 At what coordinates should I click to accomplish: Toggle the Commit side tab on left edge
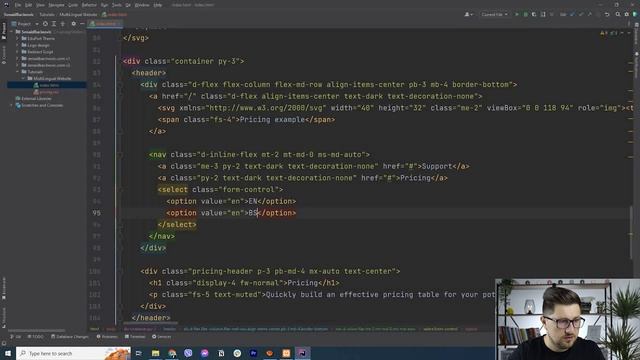[x=4, y=55]
